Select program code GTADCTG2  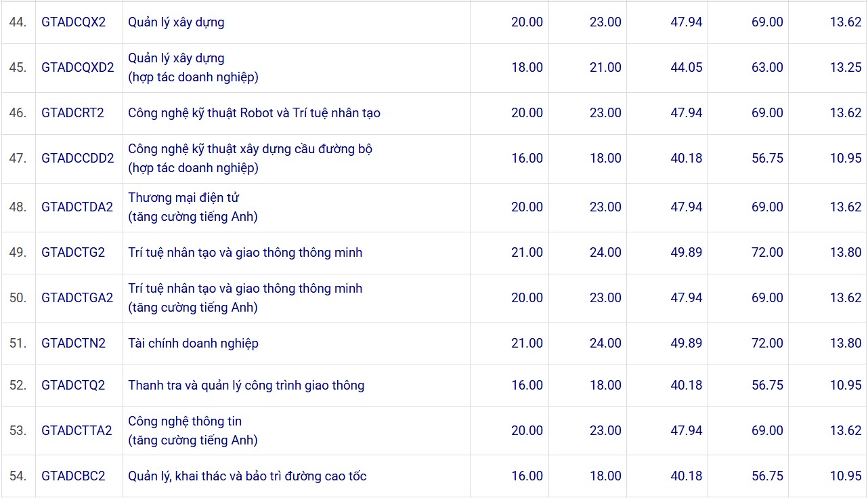(x=73, y=252)
